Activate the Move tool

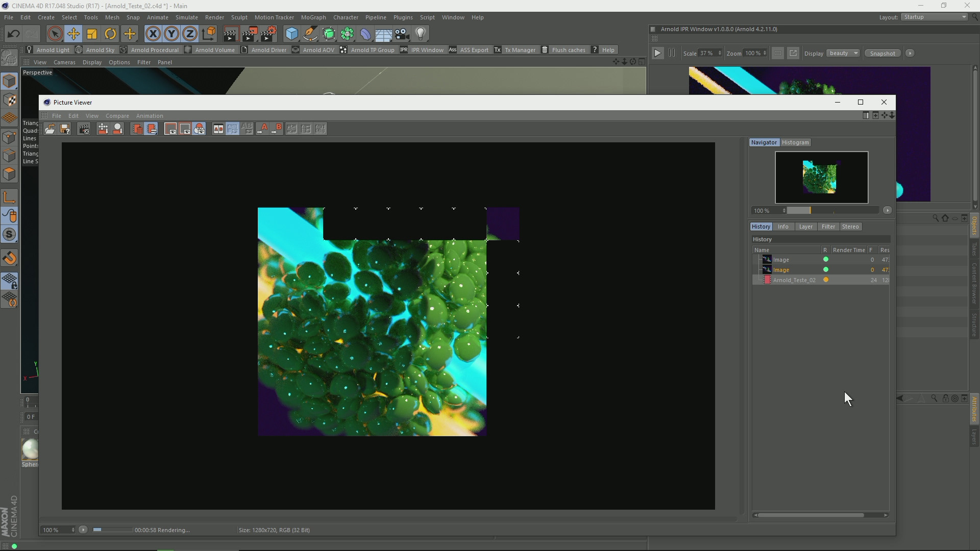tap(73, 34)
